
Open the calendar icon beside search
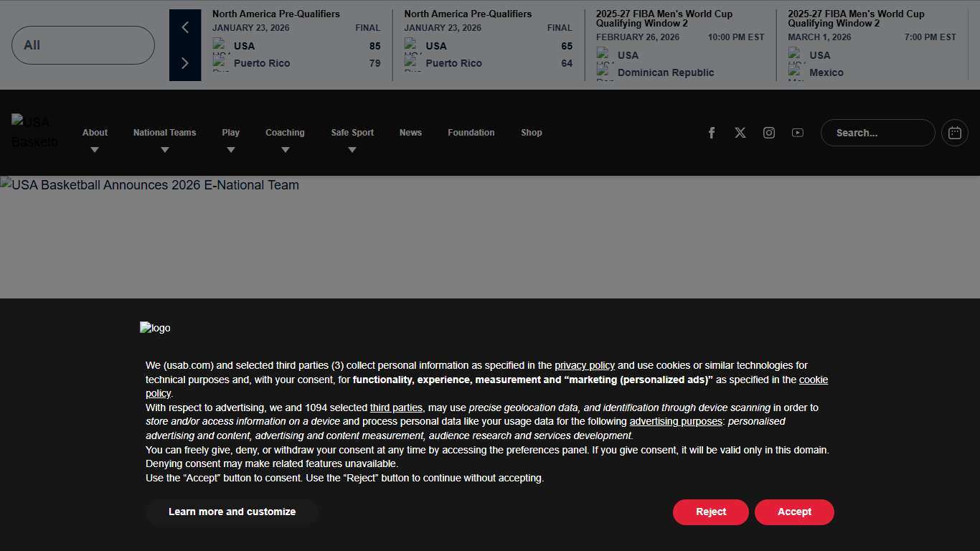pyautogui.click(x=954, y=133)
